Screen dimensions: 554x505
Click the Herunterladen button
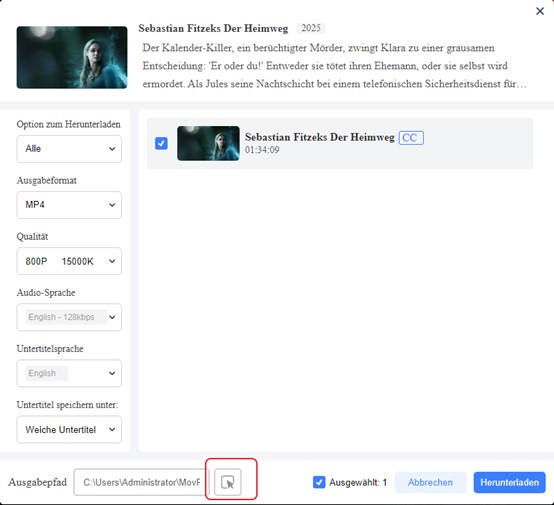509,482
